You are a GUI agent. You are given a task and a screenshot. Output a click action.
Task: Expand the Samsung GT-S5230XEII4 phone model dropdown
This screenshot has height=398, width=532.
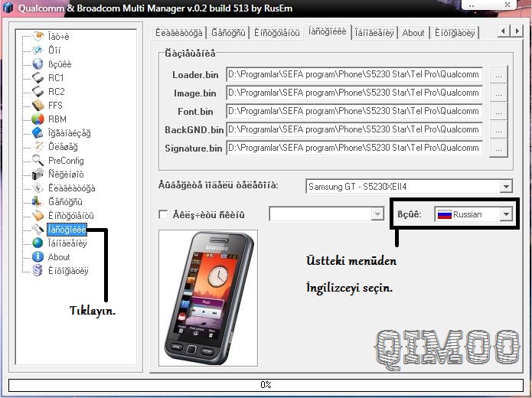[505, 186]
